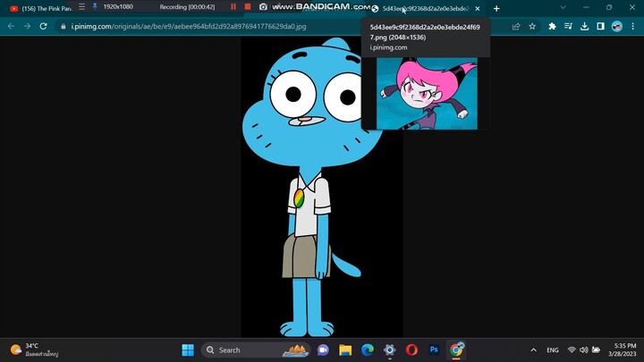
Task: Go forward to the next page
Action: point(27,26)
